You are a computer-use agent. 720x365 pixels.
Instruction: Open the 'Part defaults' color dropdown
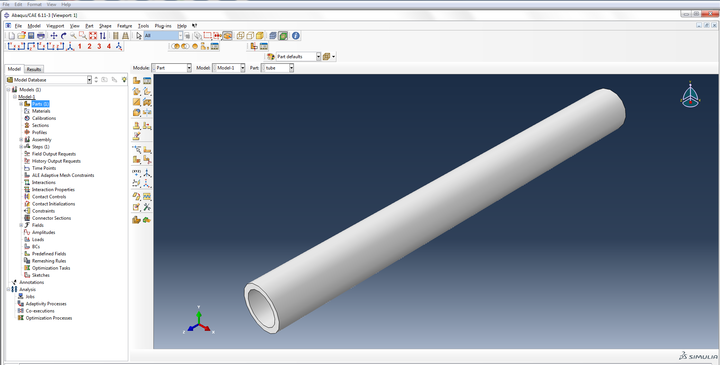[x=318, y=56]
